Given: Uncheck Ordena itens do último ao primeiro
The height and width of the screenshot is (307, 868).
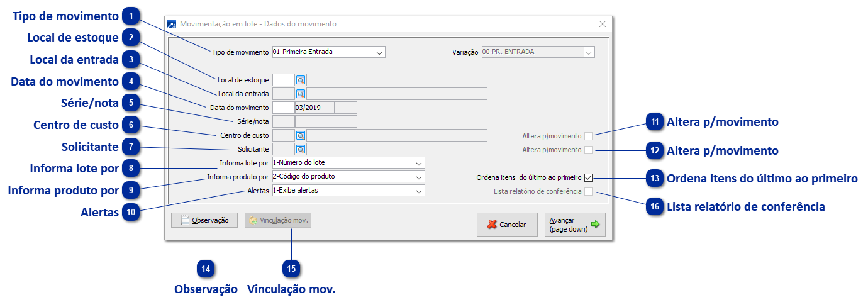Looking at the screenshot, I should [x=588, y=177].
